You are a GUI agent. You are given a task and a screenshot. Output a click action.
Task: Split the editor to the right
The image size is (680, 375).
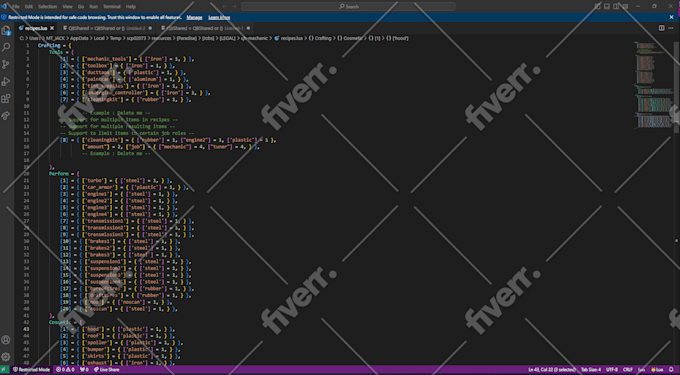pos(661,28)
